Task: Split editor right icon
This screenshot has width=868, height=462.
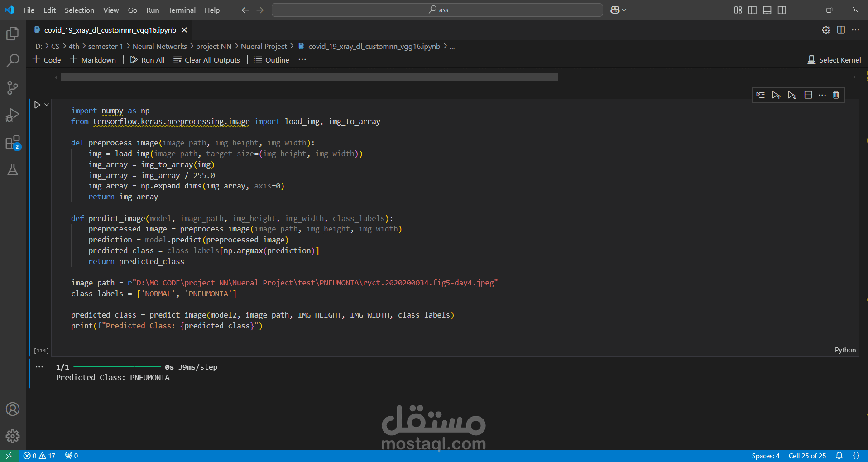Action: coord(841,30)
